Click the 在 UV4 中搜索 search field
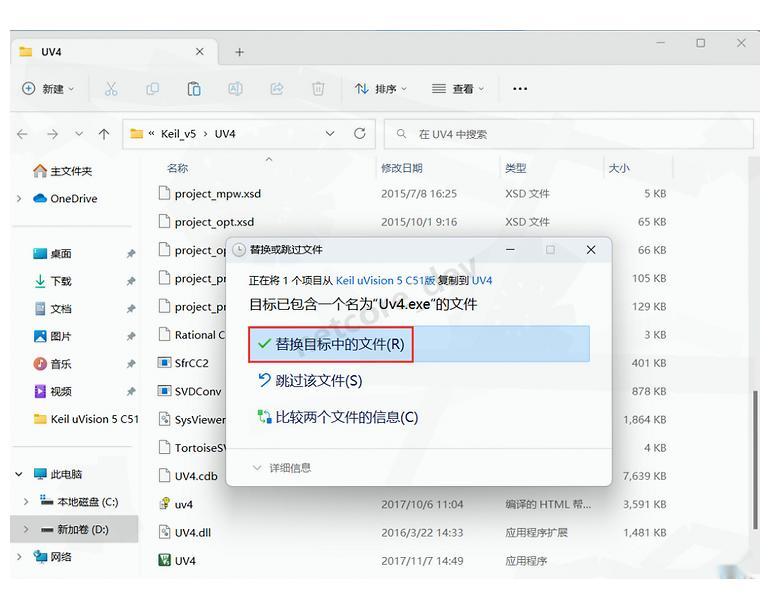This screenshot has height=609, width=770. click(569, 134)
